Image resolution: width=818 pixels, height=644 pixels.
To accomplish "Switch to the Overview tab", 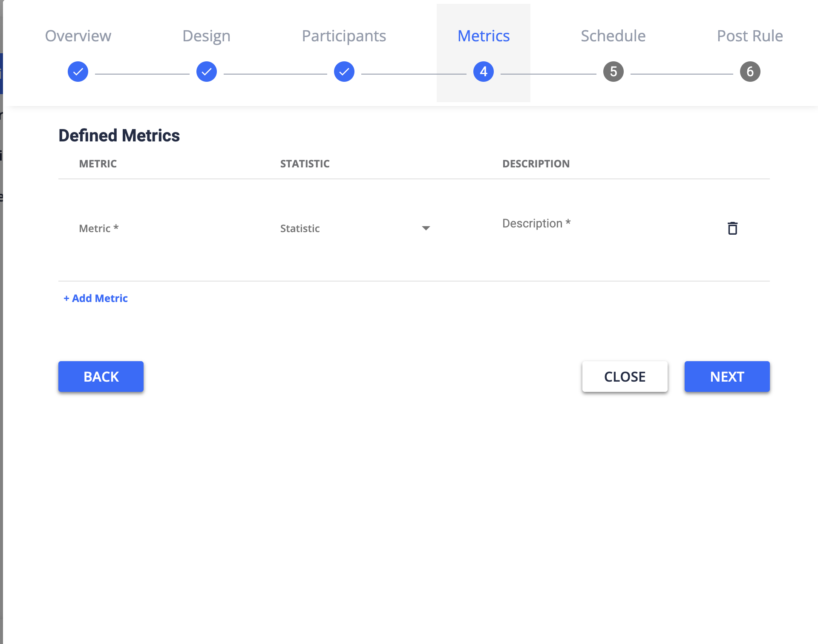I will point(78,36).
